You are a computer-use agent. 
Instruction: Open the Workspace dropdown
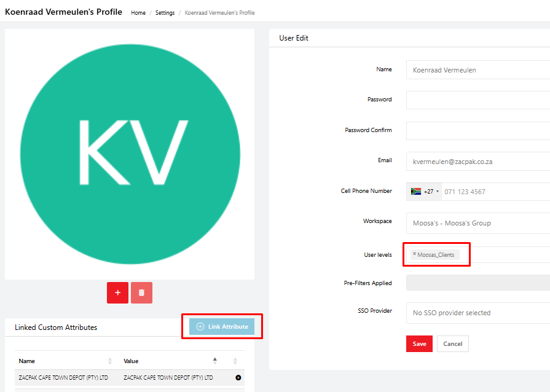pos(477,223)
